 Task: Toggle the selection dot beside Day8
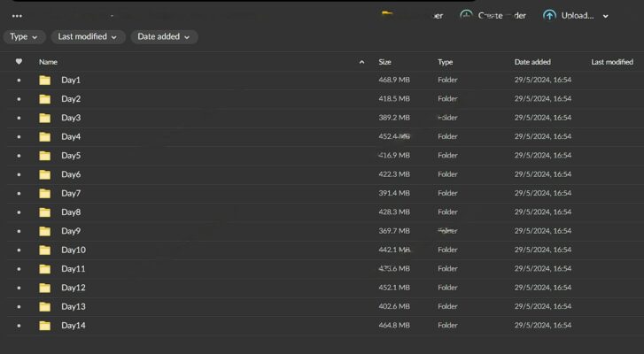click(19, 212)
